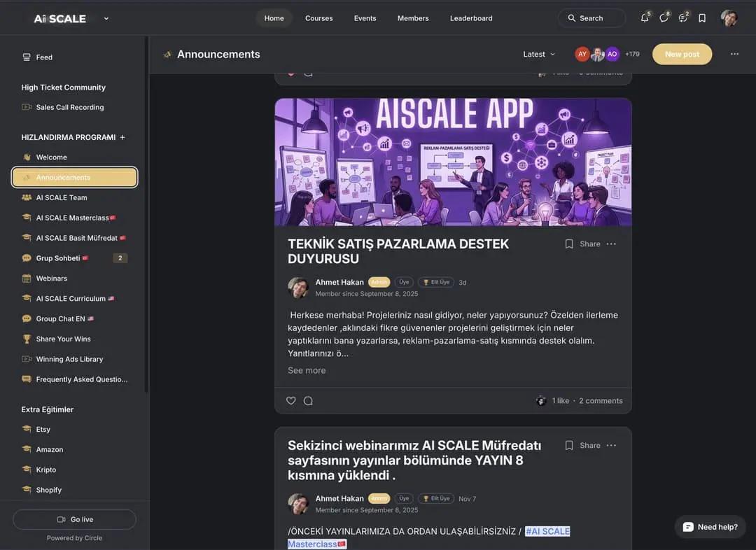
Task: Click the Go live button
Action: (x=75, y=520)
